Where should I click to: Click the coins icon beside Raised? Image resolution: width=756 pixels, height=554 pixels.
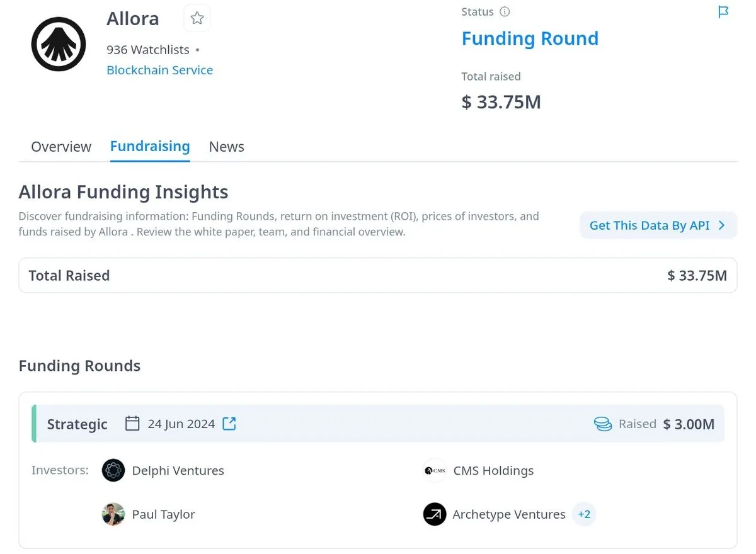tap(603, 424)
